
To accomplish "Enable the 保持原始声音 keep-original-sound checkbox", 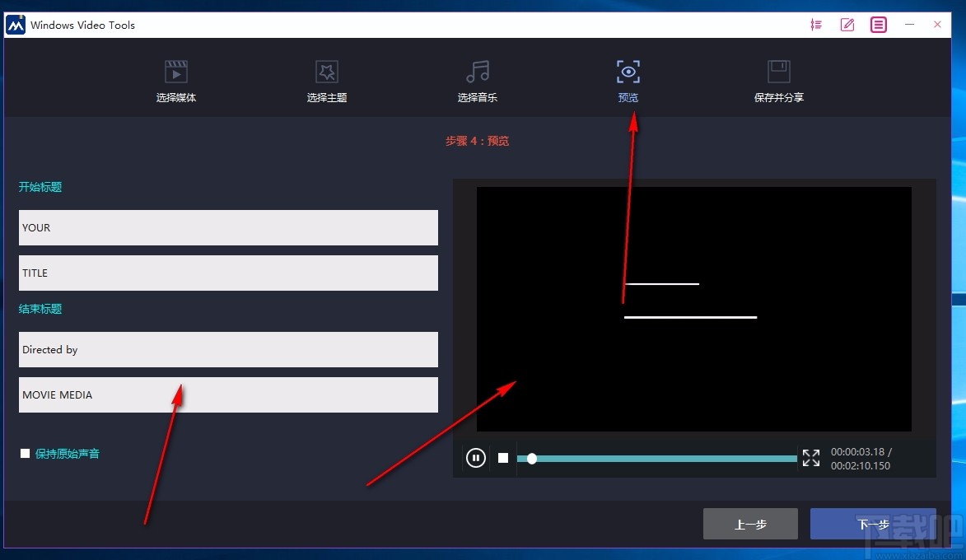I will (25, 453).
